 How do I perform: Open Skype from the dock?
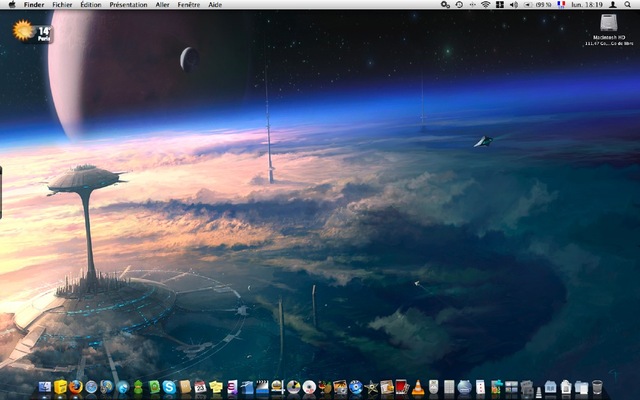[169, 387]
